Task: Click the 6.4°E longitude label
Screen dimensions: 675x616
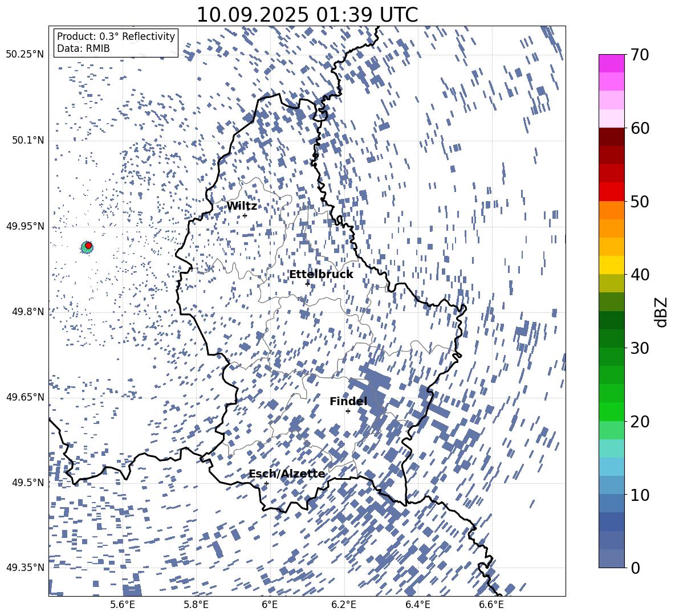Action: coord(417,605)
